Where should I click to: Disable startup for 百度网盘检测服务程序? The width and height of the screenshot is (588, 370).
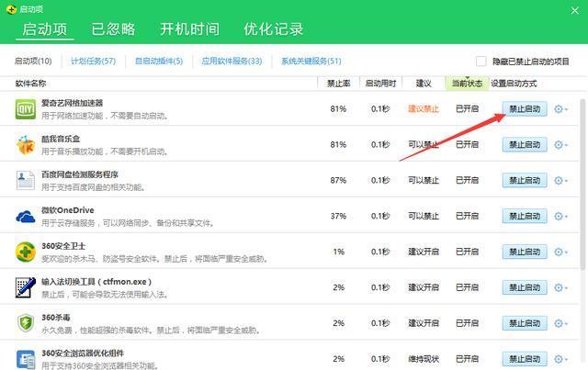(525, 181)
